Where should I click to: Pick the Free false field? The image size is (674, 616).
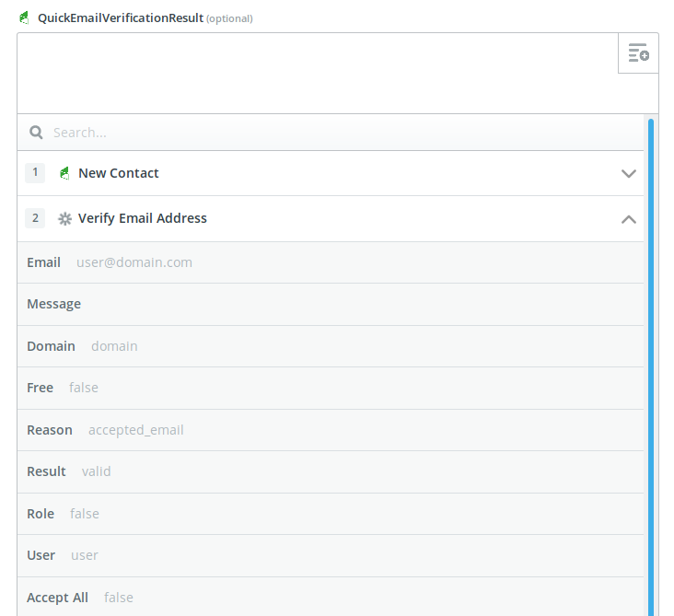pyautogui.click(x=331, y=388)
